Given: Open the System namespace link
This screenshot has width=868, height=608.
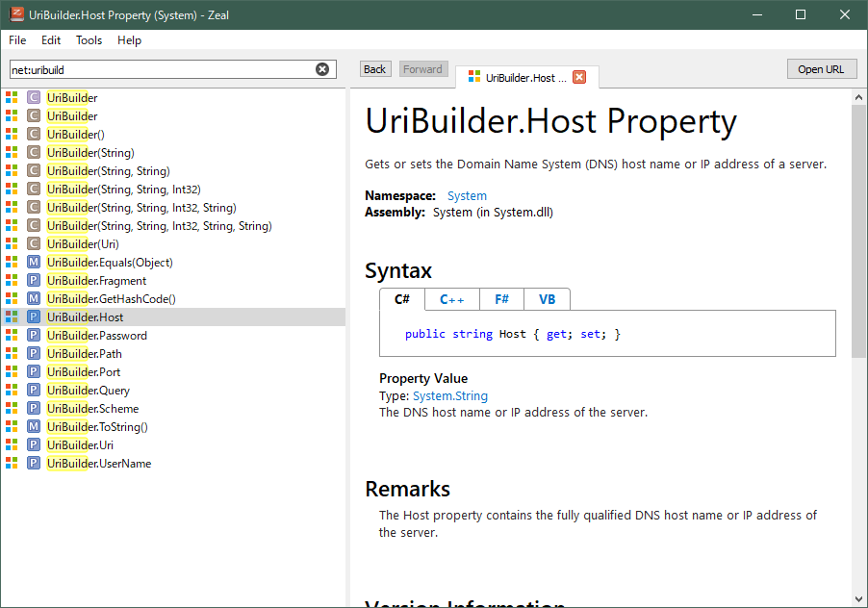Looking at the screenshot, I should click(467, 195).
